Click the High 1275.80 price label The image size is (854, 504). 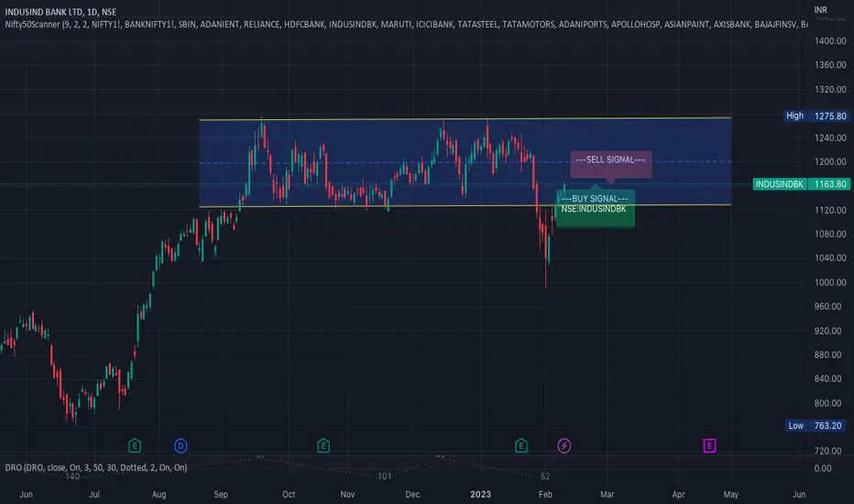click(x=816, y=115)
